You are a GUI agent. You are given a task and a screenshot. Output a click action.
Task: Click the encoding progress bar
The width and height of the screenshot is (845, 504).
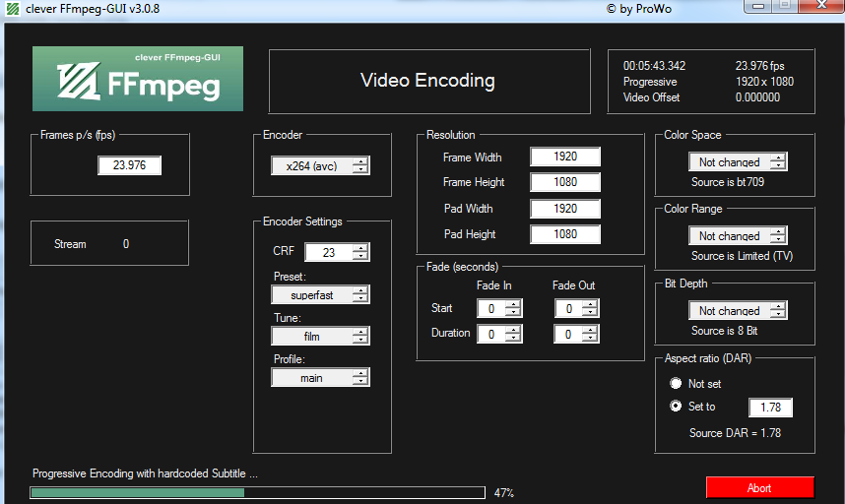tap(258, 492)
